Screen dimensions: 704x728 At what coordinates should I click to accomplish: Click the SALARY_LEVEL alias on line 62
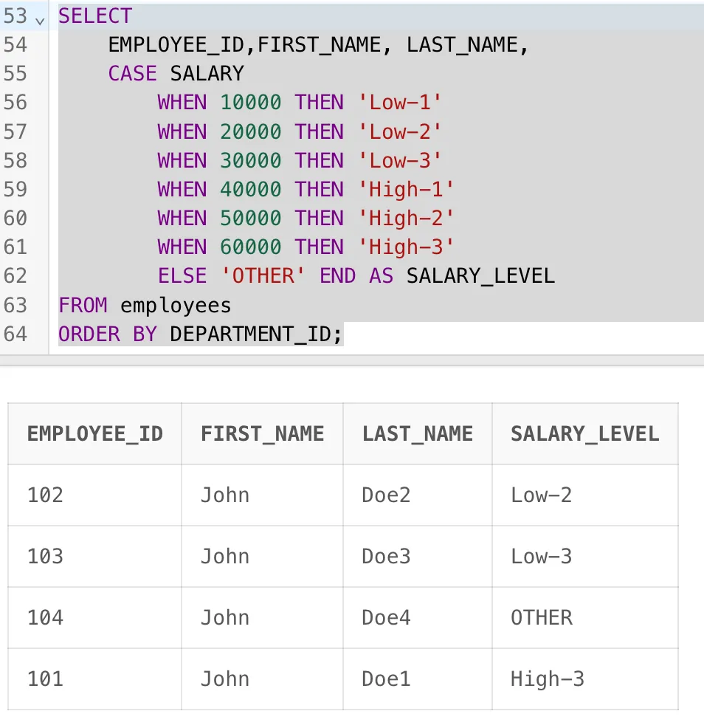point(481,276)
